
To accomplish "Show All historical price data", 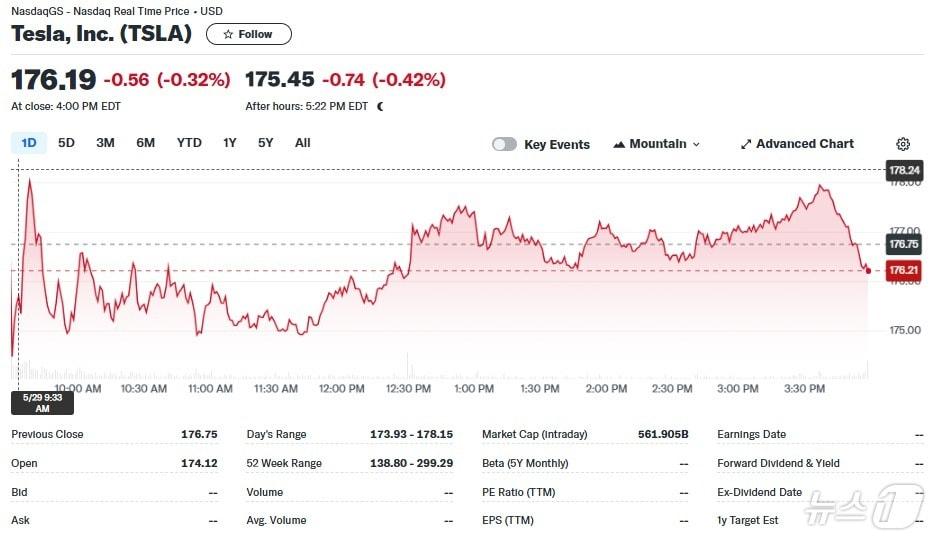I will 303,143.
